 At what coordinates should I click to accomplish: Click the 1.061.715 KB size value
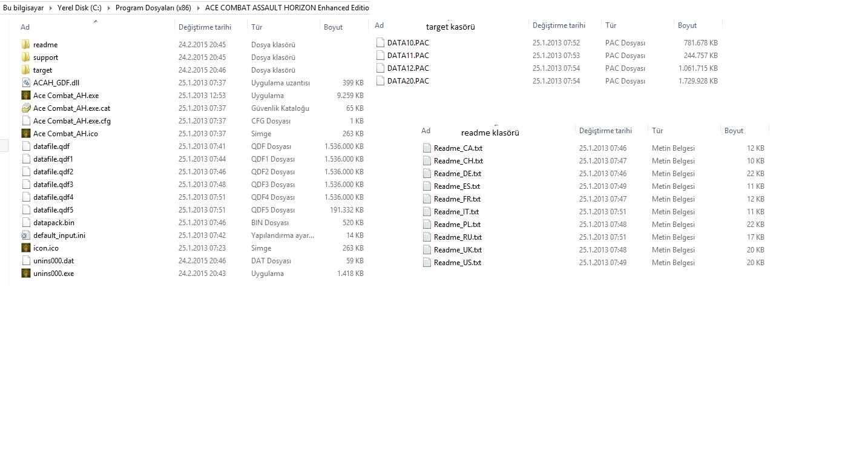(x=698, y=68)
